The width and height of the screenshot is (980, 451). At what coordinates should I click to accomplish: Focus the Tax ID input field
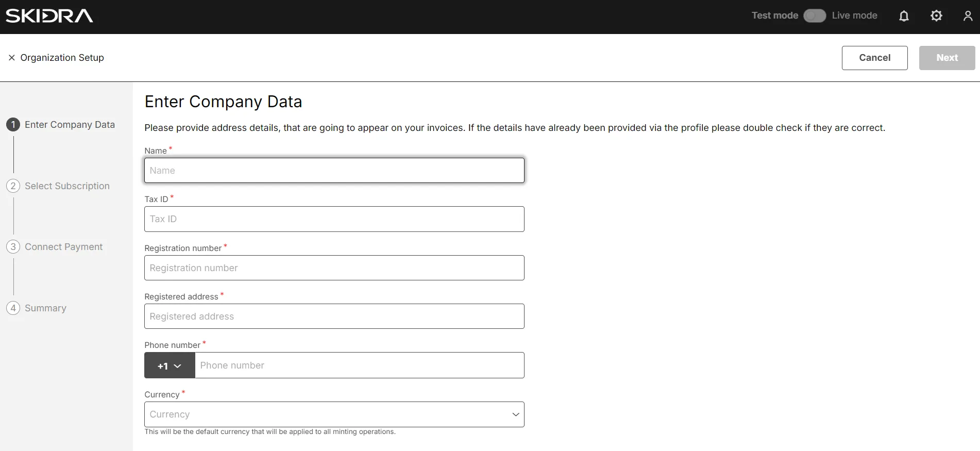(334, 219)
